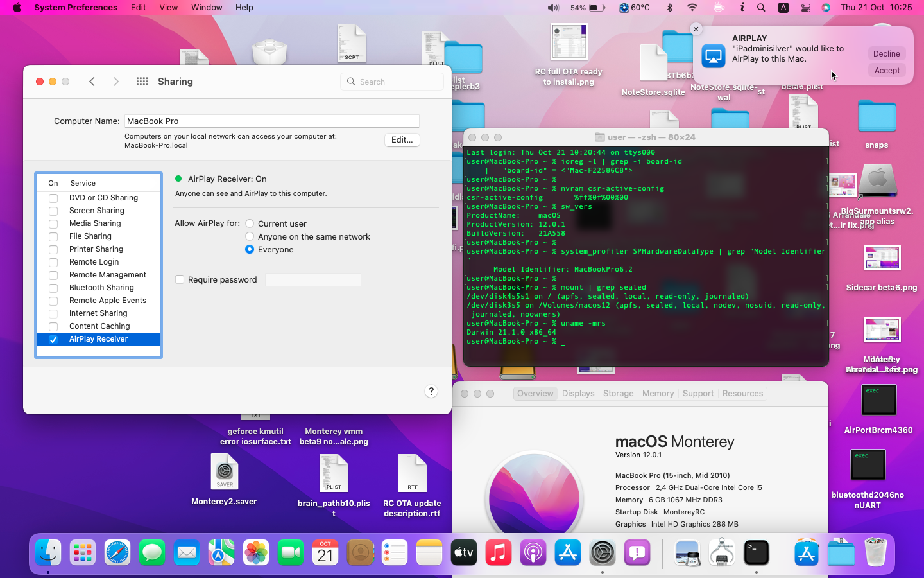The width and height of the screenshot is (924, 578).
Task: Switch to Displays tab in About This Mac
Action: coord(578,394)
